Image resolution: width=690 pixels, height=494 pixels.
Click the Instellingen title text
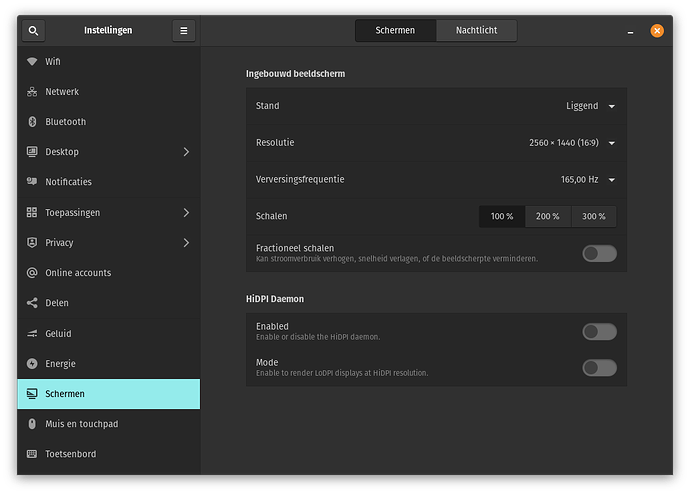tap(108, 30)
